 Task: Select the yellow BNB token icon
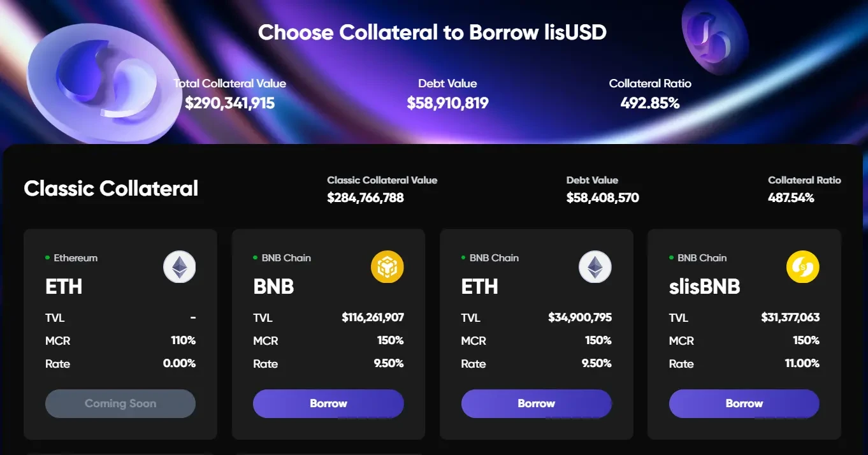click(387, 266)
